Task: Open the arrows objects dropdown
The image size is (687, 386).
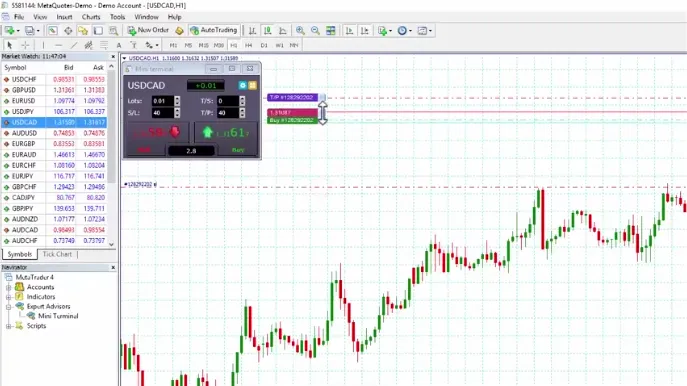Action: click(152, 45)
